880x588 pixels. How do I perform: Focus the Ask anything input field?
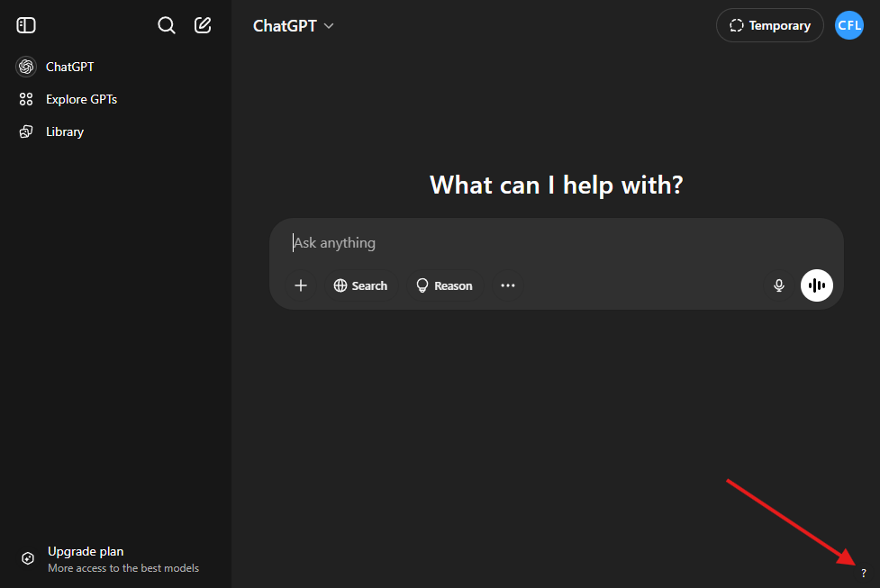(x=556, y=243)
